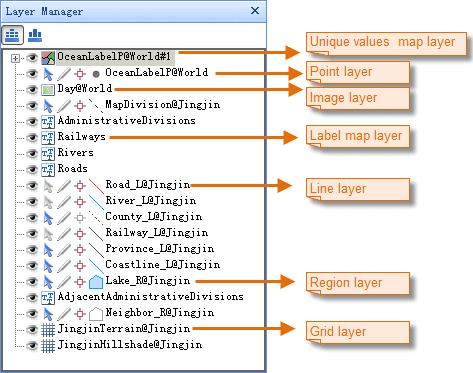Click point symbol of OceanLabelP@World layer
This screenshot has width=473, height=373.
click(96, 74)
